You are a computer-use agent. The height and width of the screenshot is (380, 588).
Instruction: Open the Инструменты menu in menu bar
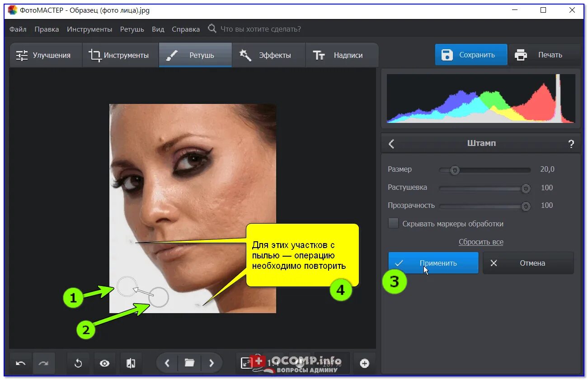(89, 29)
